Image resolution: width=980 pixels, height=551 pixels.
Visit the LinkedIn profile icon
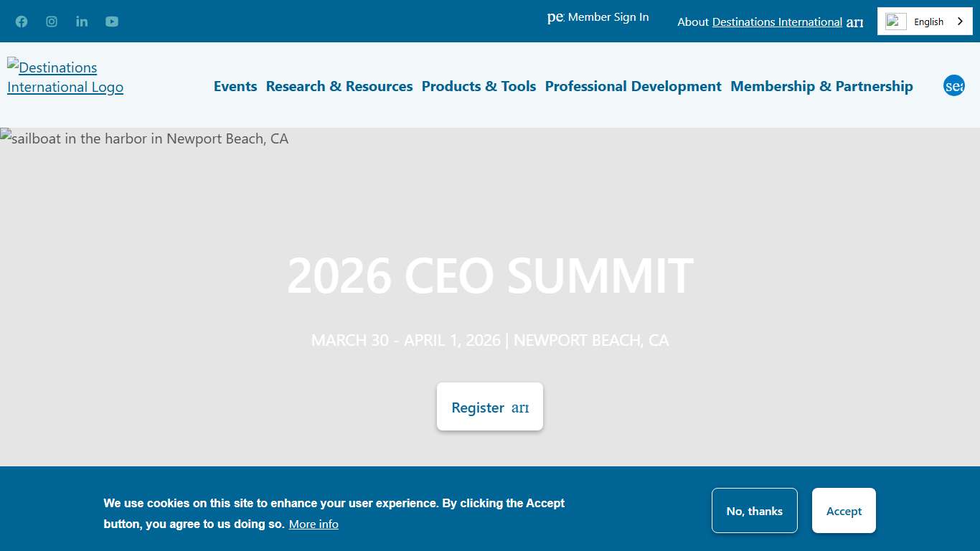82,22
